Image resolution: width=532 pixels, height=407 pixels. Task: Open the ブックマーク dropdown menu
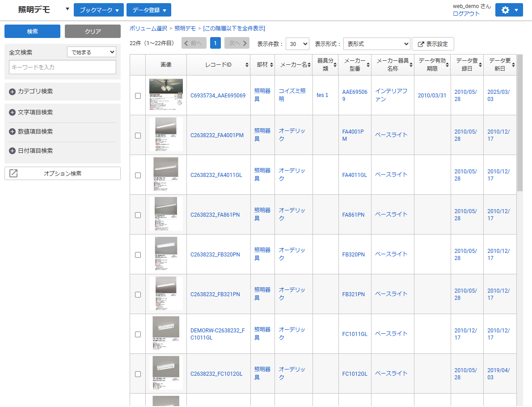99,10
